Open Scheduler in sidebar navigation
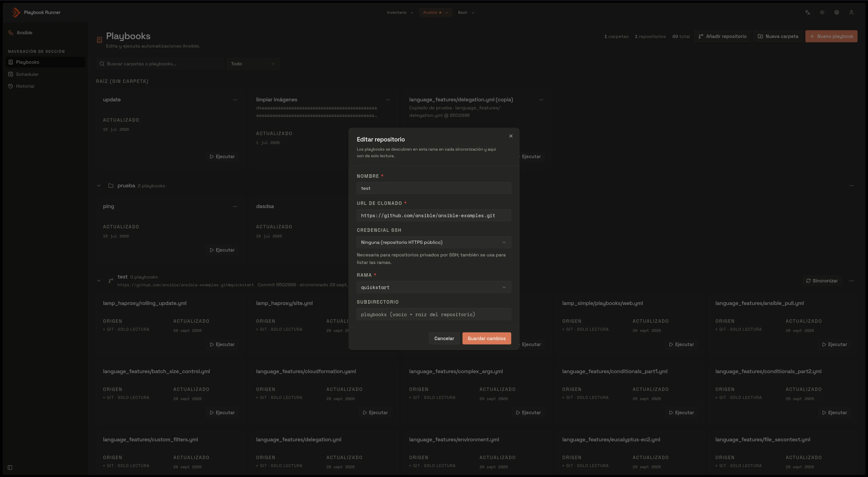The image size is (868, 477). click(x=45, y=74)
